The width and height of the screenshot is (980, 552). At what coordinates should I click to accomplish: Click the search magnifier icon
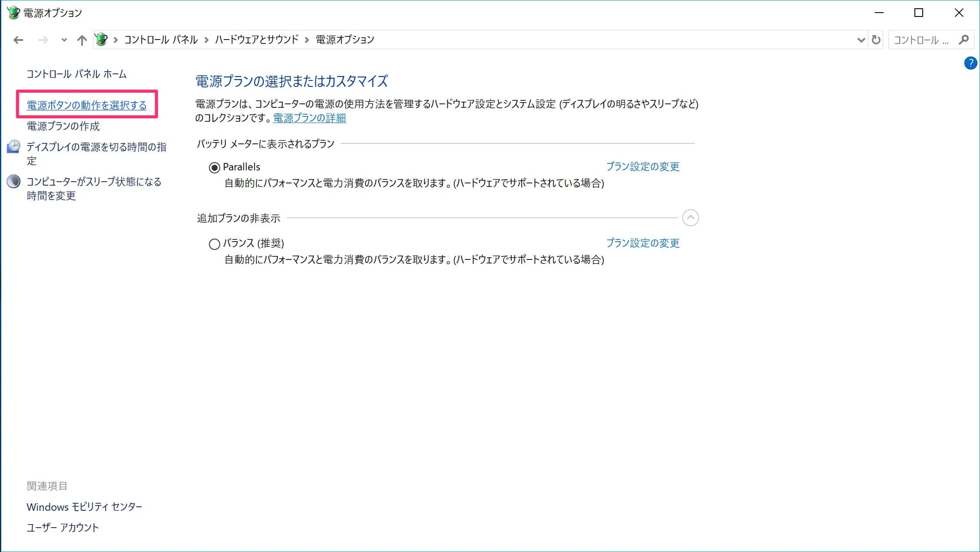tap(963, 40)
